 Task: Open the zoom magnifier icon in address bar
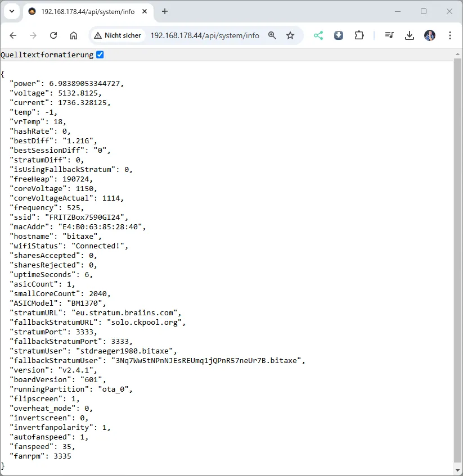point(272,35)
